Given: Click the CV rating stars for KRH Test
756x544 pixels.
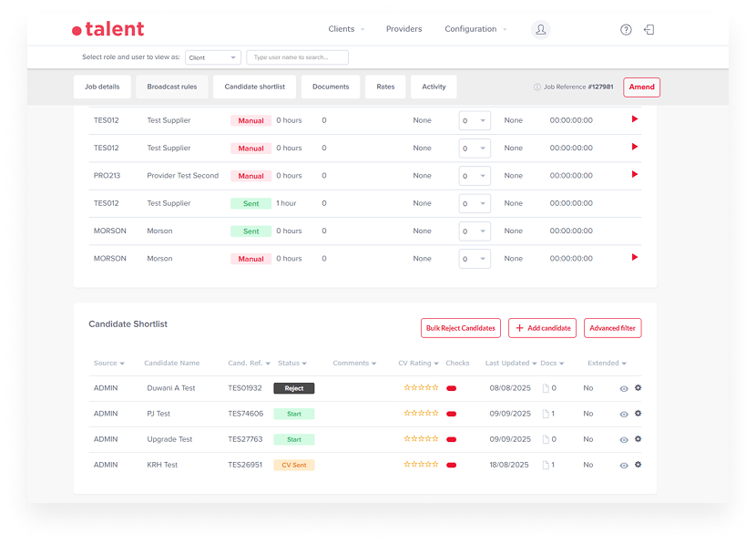Looking at the screenshot, I should (x=421, y=464).
